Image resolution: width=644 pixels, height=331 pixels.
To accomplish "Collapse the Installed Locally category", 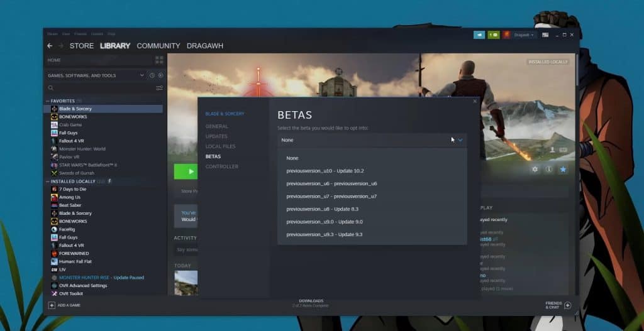I will pos(48,182).
